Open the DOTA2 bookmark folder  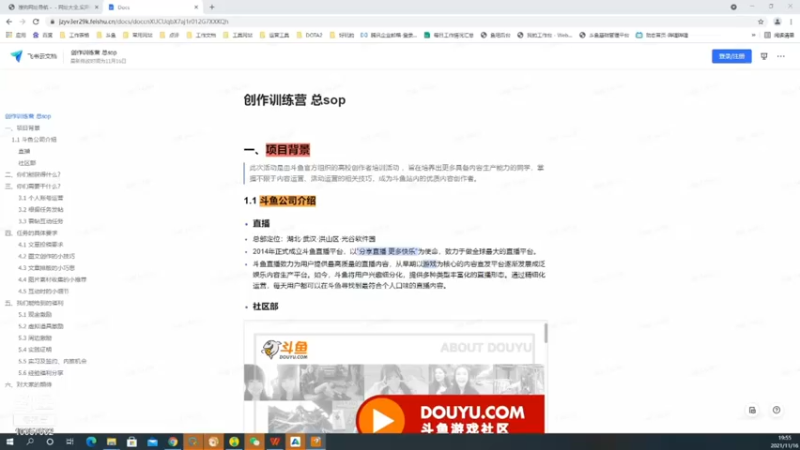[309, 35]
